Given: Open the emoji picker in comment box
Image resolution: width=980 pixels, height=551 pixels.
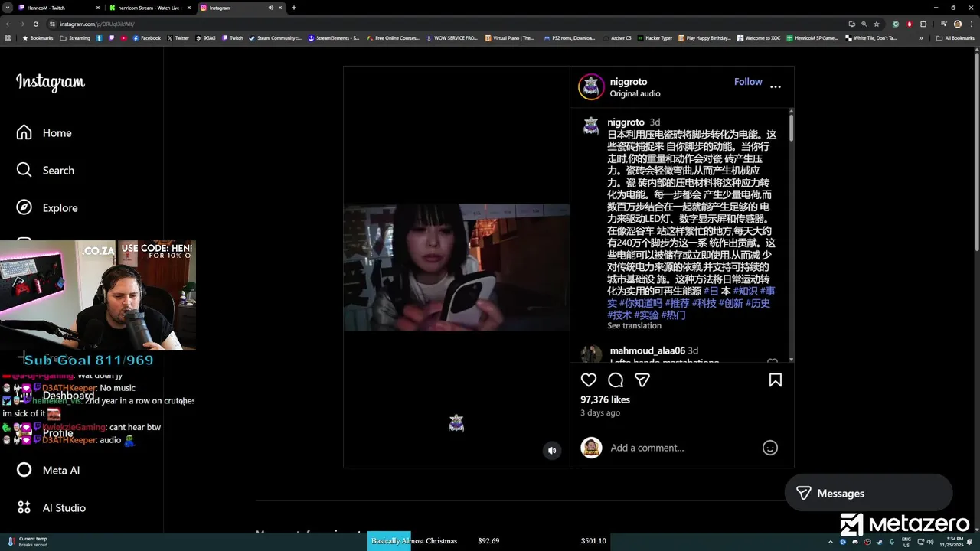Looking at the screenshot, I should 770,448.
